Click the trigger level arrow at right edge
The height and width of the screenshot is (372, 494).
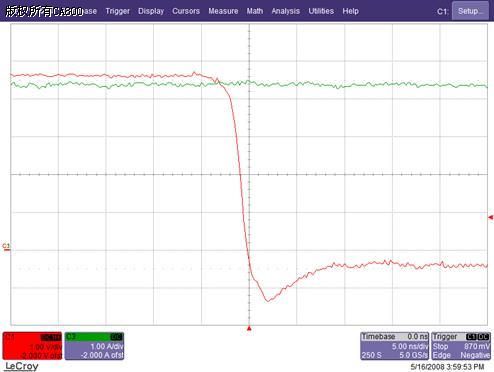[x=490, y=217]
